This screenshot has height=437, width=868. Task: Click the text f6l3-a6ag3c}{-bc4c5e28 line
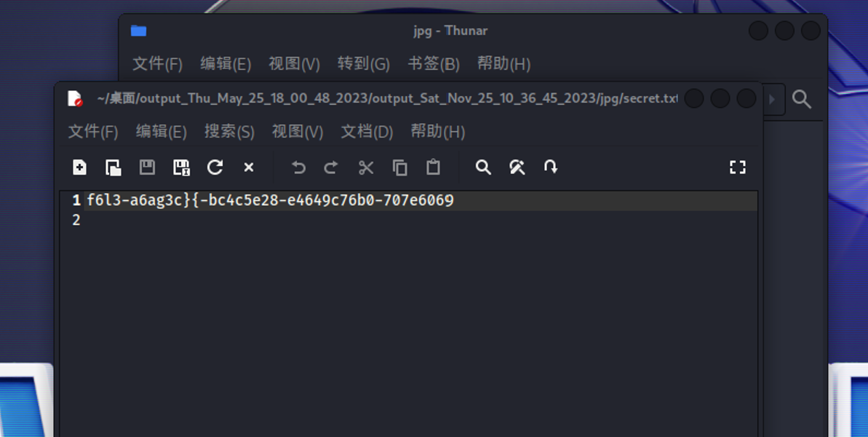tap(270, 200)
